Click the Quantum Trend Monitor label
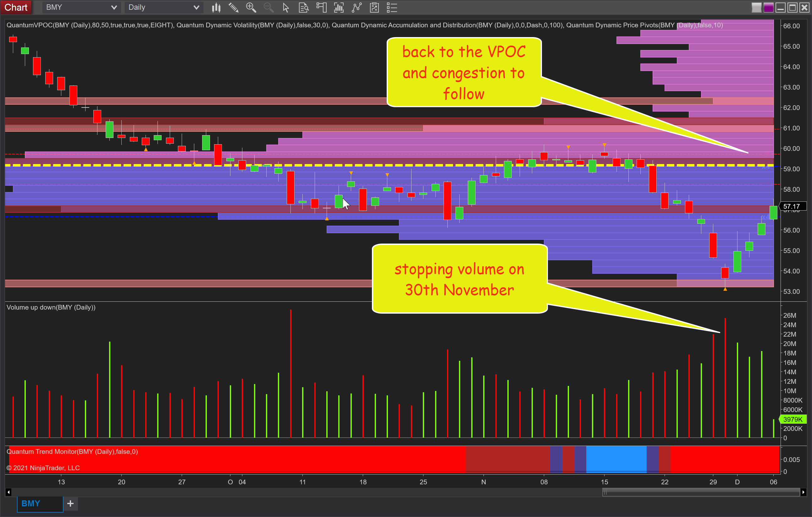Image resolution: width=812 pixels, height=517 pixels. pyautogui.click(x=72, y=451)
